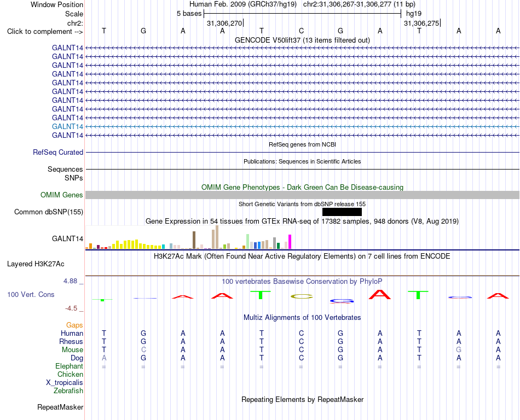This screenshot has height=420, width=520.
Task: Click the RefSeq Curated track label
Action: coord(58,153)
